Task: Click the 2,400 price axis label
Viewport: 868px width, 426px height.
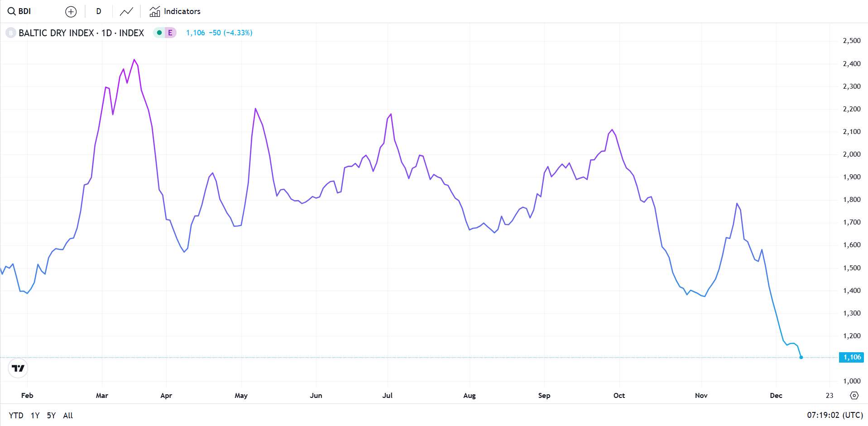Action: [852, 64]
